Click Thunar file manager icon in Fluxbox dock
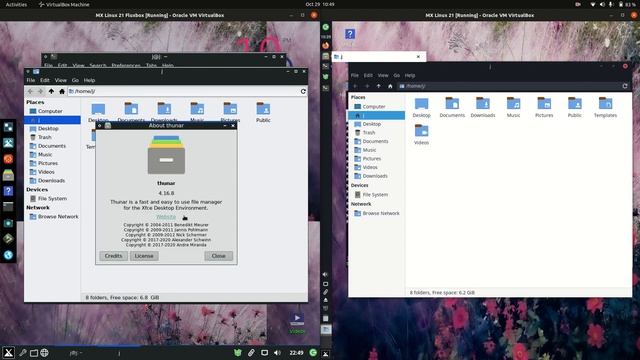 click(x=8, y=175)
